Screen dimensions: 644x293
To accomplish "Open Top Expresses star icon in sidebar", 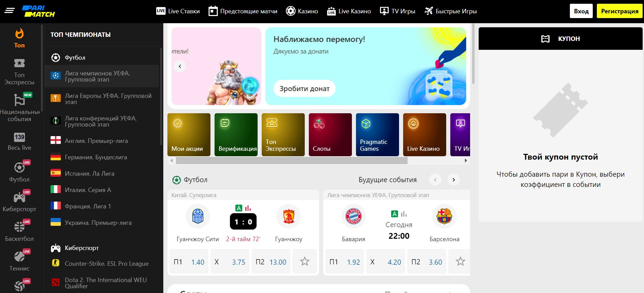I will (x=19, y=63).
